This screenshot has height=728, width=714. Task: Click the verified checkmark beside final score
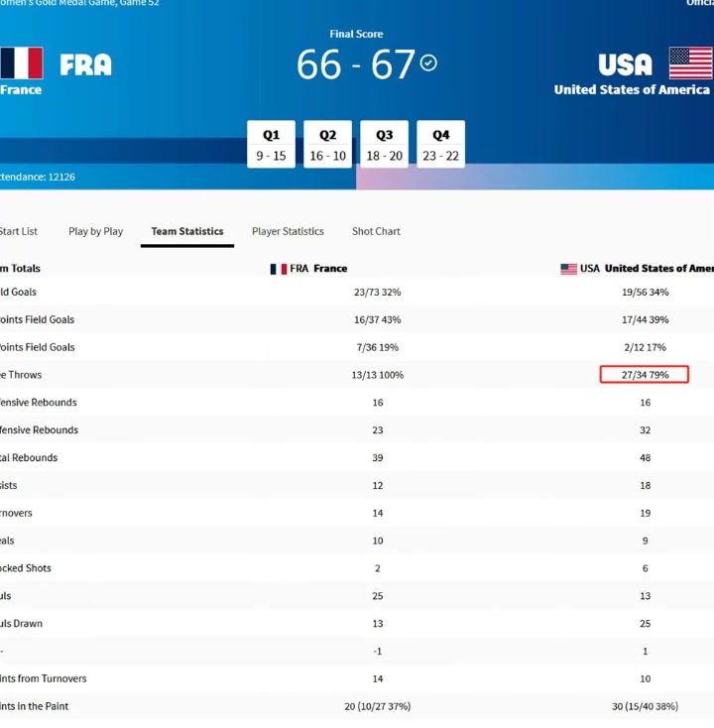(x=428, y=62)
